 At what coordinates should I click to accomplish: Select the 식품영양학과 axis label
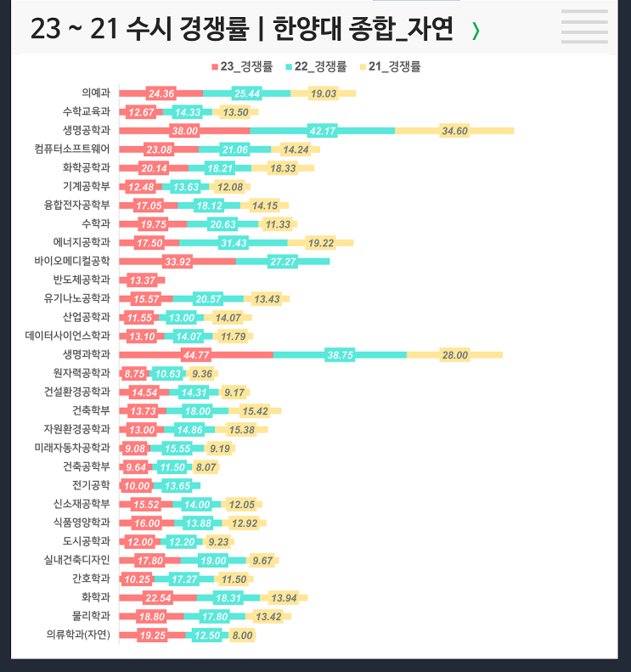[x=82, y=522]
